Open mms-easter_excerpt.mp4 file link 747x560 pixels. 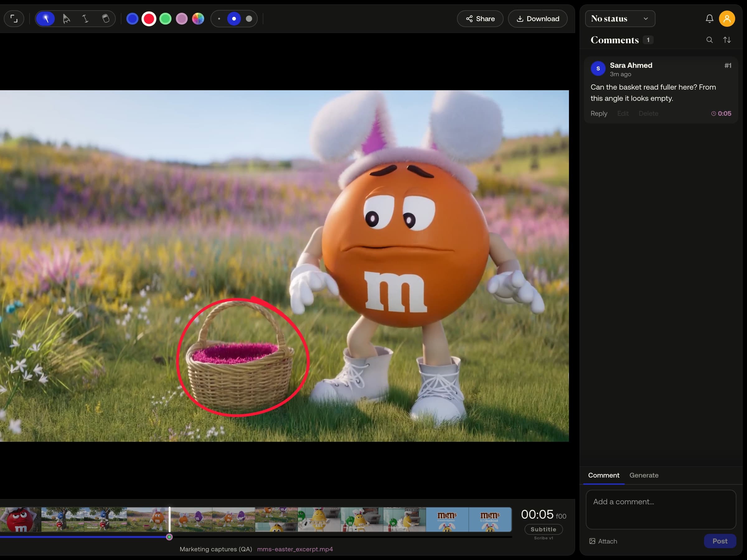pyautogui.click(x=295, y=549)
